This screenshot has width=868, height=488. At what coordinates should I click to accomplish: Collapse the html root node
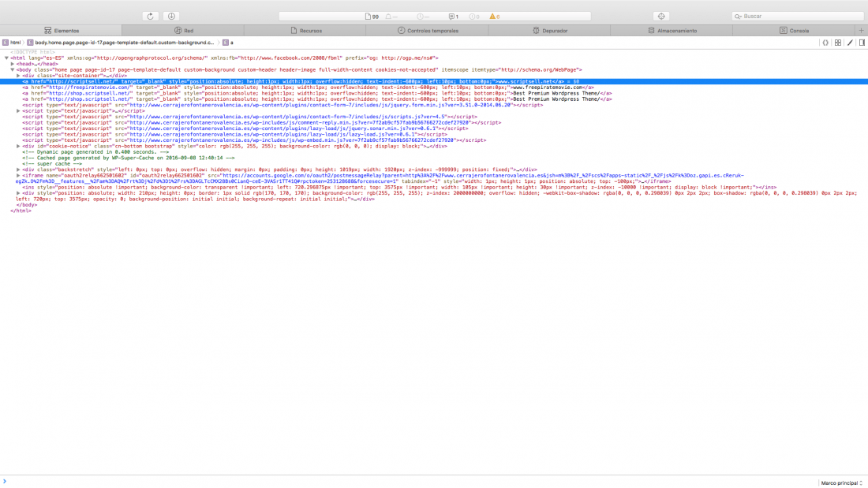point(6,58)
